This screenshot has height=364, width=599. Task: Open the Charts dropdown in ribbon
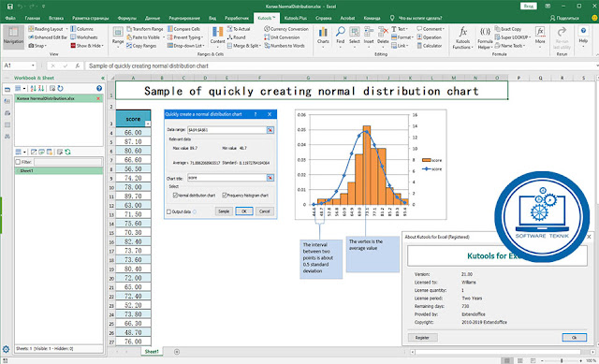[323, 37]
